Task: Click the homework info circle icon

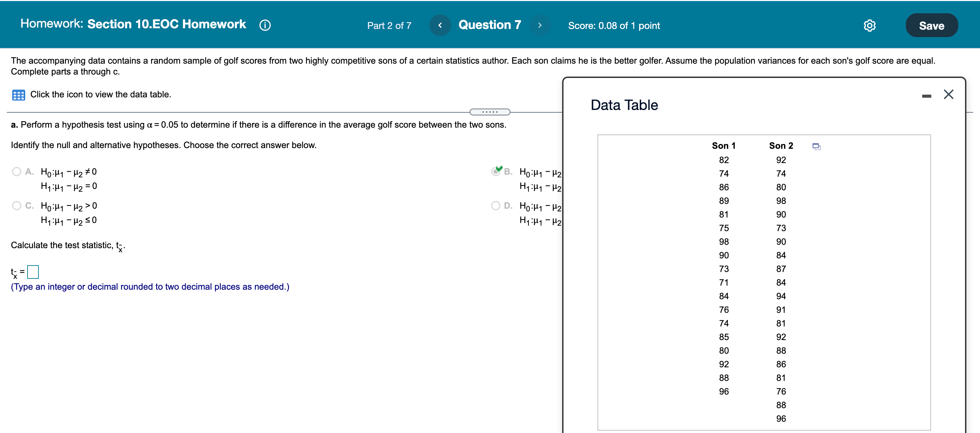Action: click(x=265, y=25)
